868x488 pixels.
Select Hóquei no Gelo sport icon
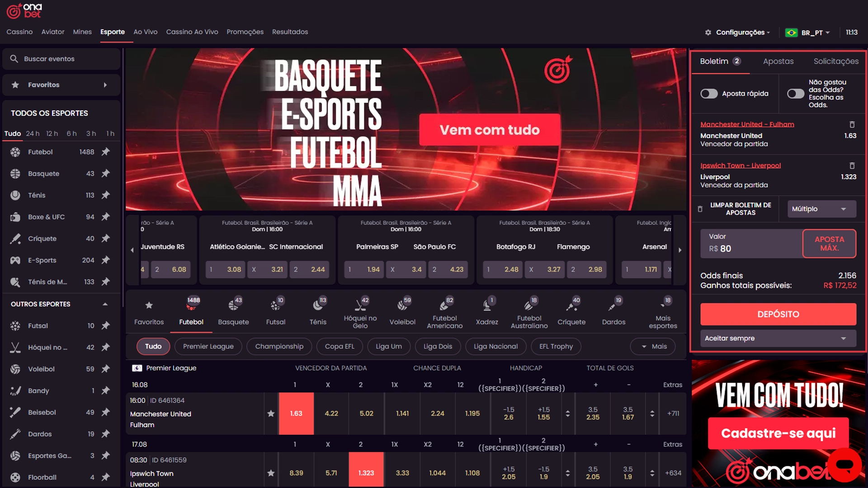(360, 311)
